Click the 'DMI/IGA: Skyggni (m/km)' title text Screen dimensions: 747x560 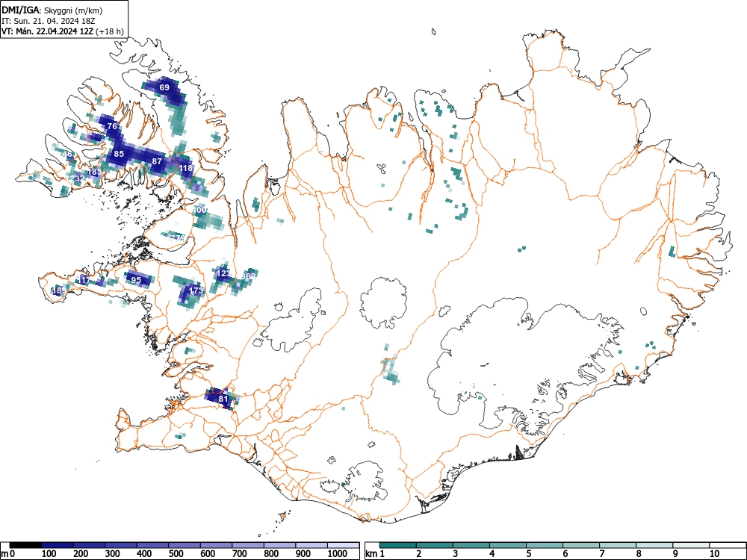point(52,10)
